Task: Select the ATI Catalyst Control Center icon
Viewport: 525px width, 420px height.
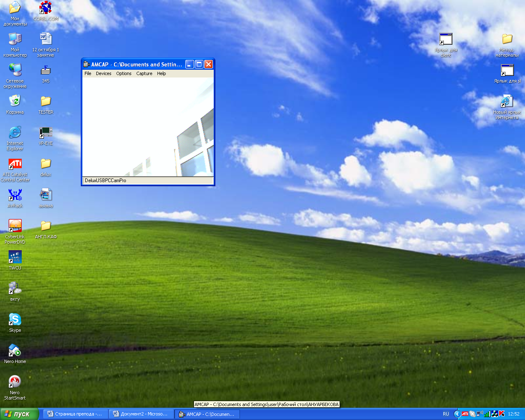Action: (15, 169)
